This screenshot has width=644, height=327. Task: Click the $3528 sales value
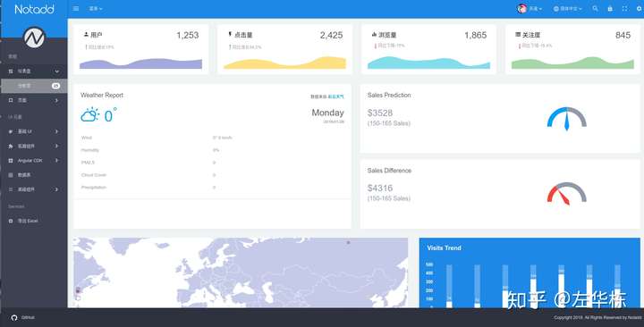[x=380, y=113]
